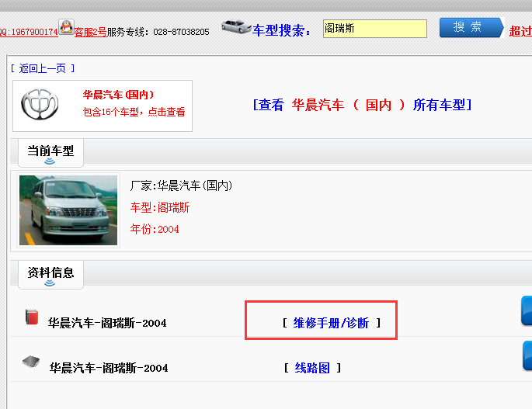Click 华晨汽车-阁瑞斯-2004 title beside red book
The image size is (532, 409).
107,323
